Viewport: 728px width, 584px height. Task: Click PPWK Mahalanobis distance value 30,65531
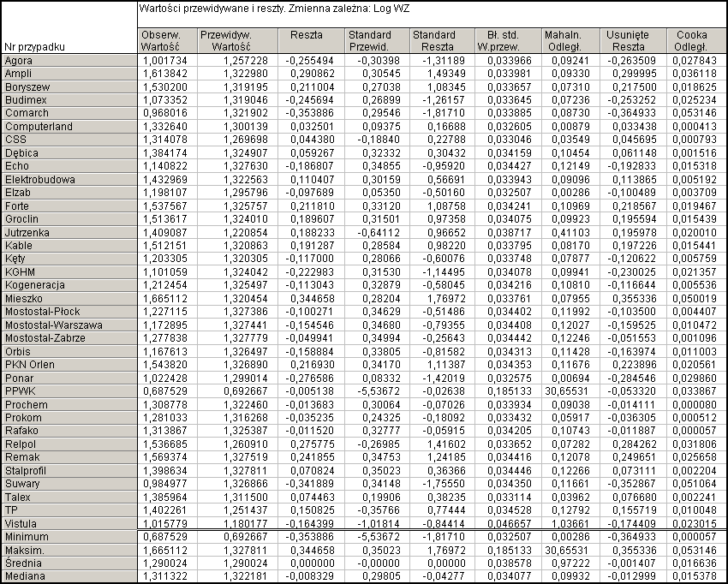pos(566,390)
